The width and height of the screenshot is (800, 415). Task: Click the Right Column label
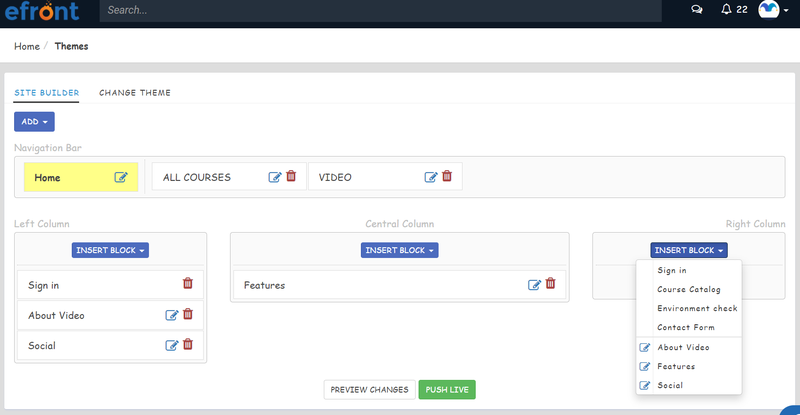tap(755, 224)
